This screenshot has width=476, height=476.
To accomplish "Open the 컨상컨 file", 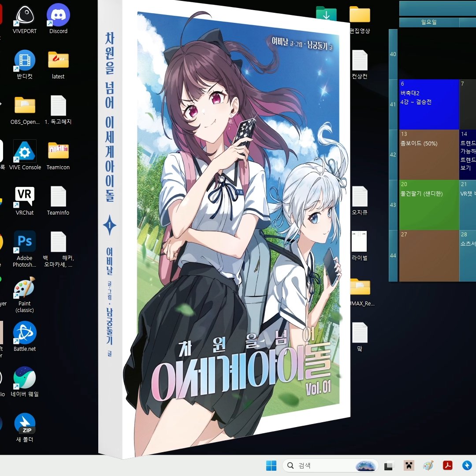I will tap(360, 65).
